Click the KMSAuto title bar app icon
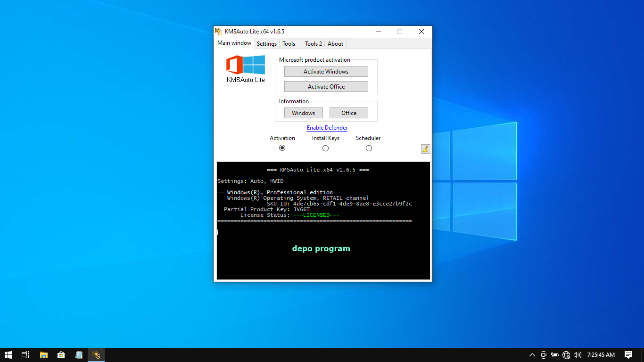 (x=219, y=32)
